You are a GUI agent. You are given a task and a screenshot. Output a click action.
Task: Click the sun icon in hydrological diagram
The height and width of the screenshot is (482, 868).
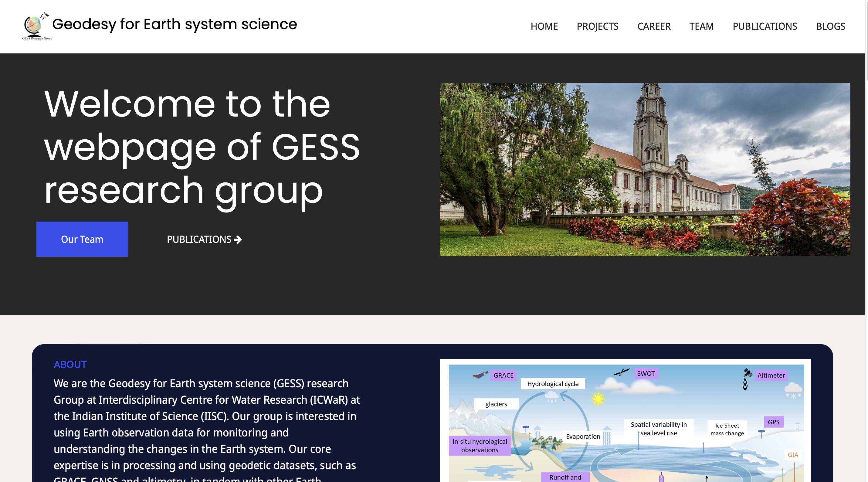tap(598, 399)
